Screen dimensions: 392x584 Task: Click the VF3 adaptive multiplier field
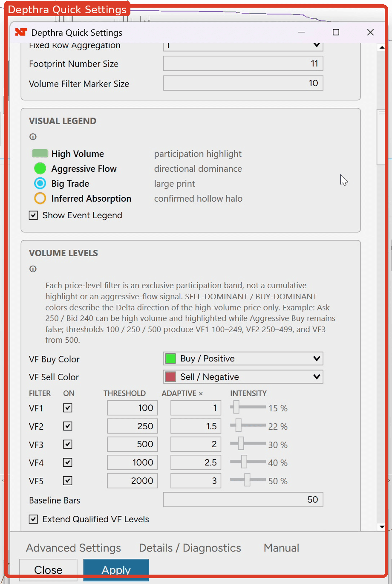click(x=196, y=444)
